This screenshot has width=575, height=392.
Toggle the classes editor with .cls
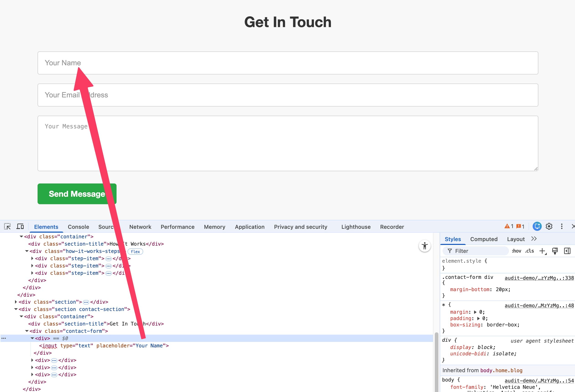click(x=530, y=251)
